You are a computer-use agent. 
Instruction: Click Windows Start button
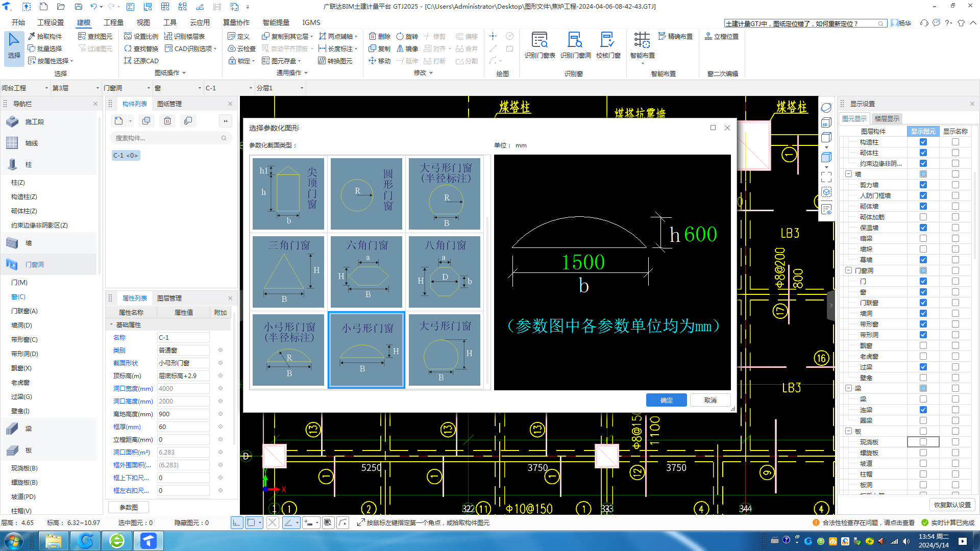(x=14, y=541)
